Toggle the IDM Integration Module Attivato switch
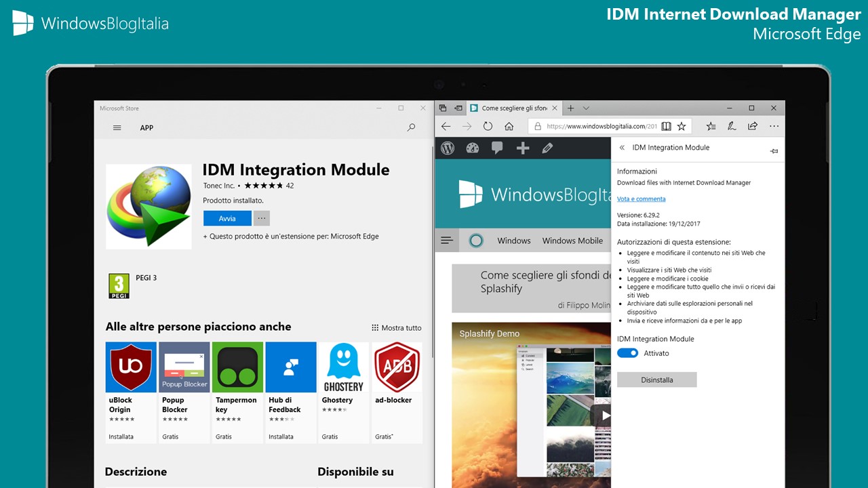This screenshot has width=868, height=488. point(628,353)
